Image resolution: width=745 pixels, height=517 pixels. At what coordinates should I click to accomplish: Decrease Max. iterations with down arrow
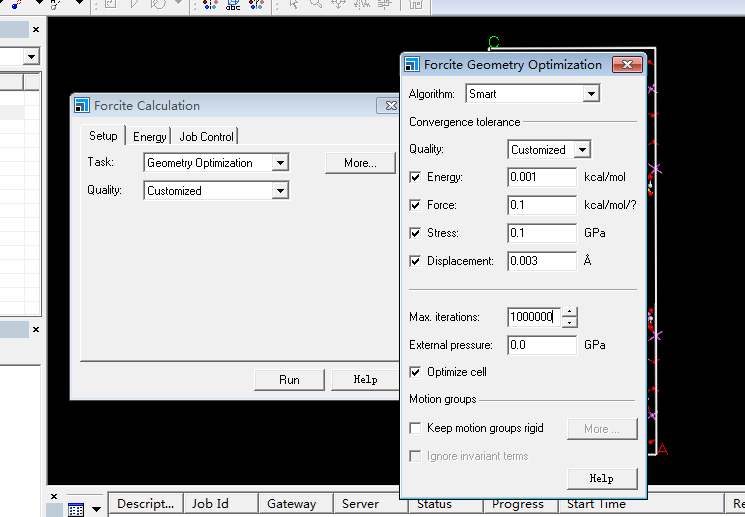tap(569, 323)
